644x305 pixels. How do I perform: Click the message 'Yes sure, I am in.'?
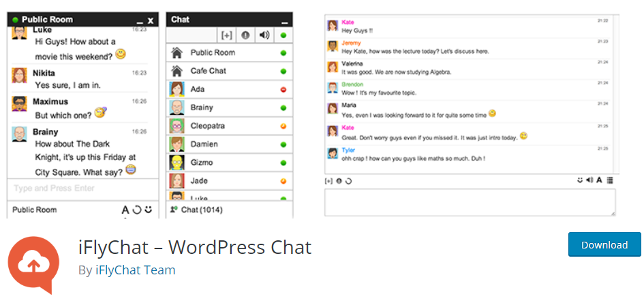(67, 85)
